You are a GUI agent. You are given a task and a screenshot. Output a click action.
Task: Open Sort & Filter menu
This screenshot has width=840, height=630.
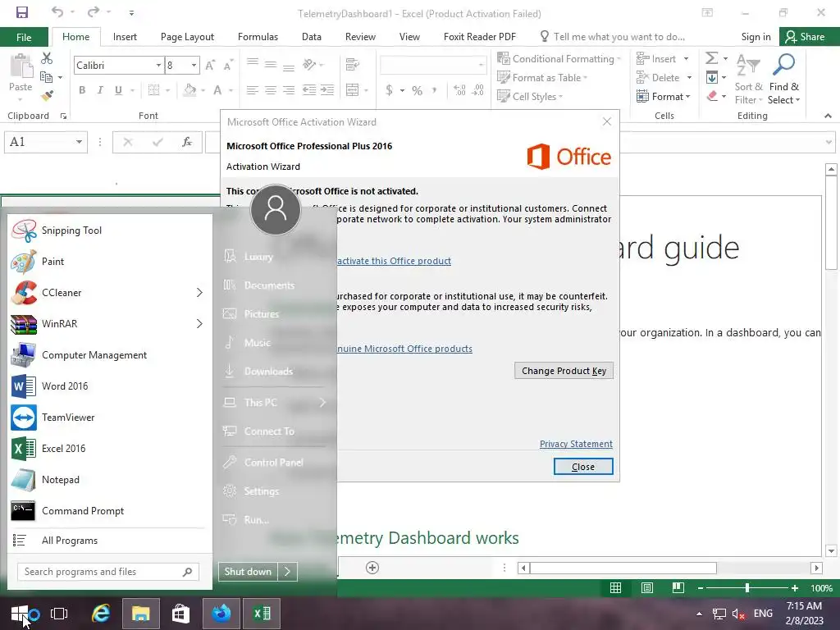748,79
